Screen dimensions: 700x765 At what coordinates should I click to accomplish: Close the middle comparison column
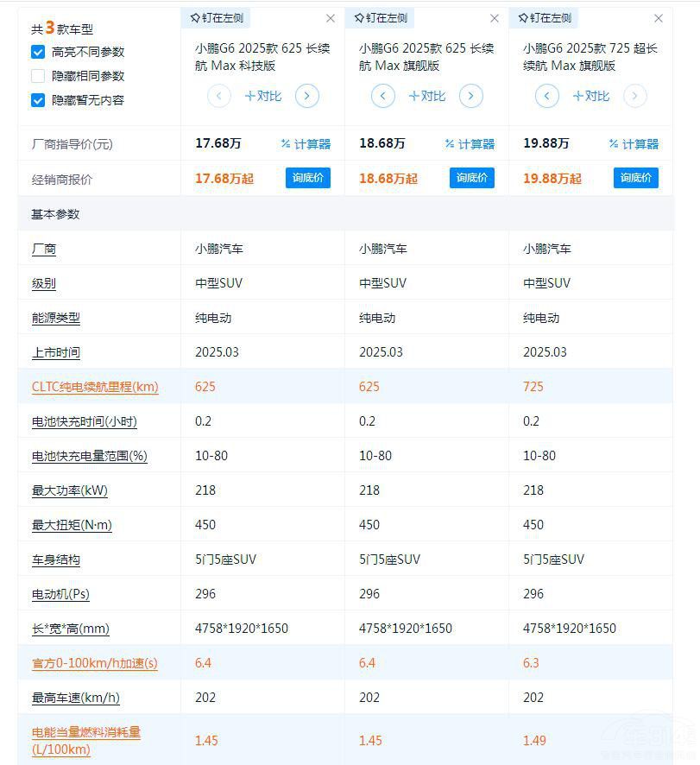click(x=494, y=17)
